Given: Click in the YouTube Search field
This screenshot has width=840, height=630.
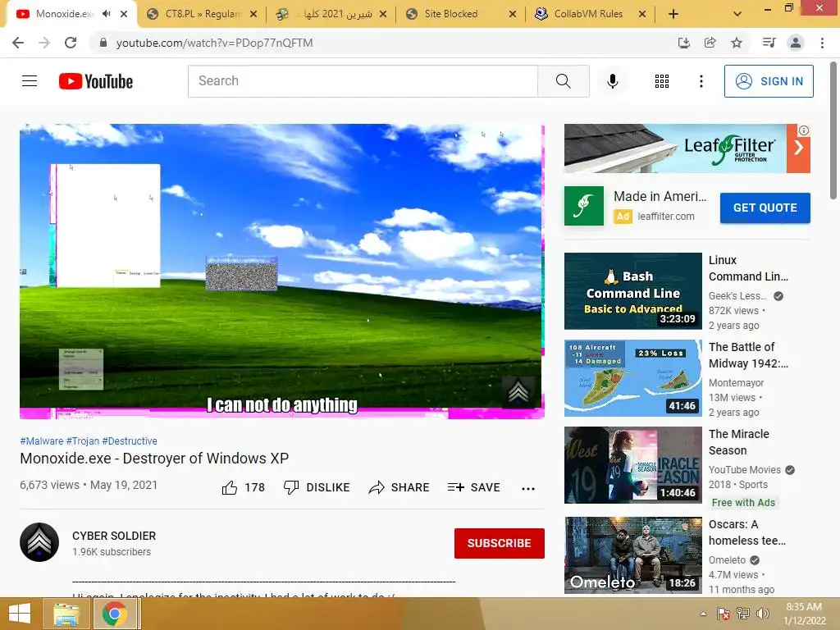Looking at the screenshot, I should 363,81.
